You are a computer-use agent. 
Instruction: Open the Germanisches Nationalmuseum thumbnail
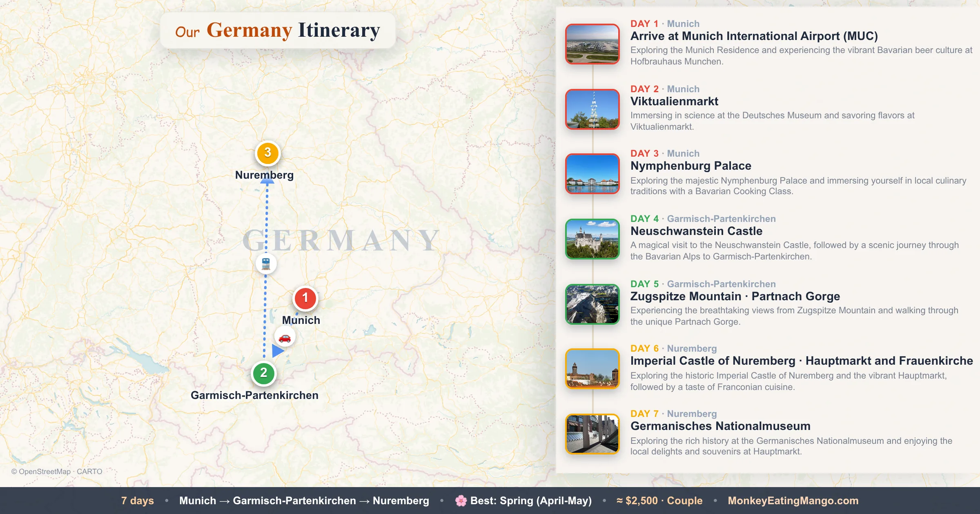click(x=592, y=434)
